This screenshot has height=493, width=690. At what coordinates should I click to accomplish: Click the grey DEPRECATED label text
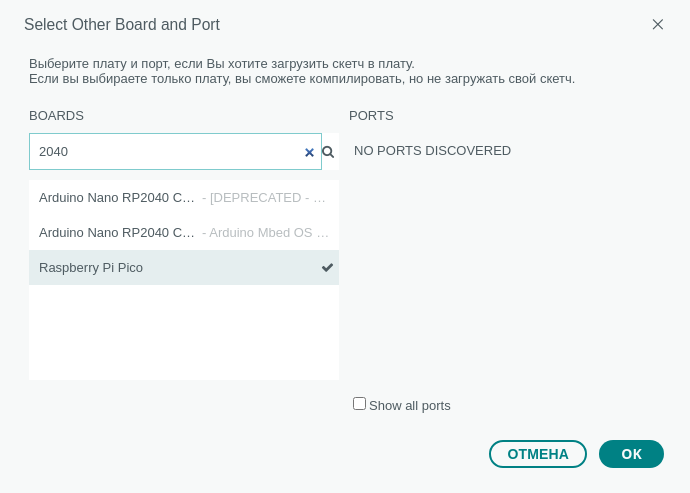(264, 198)
